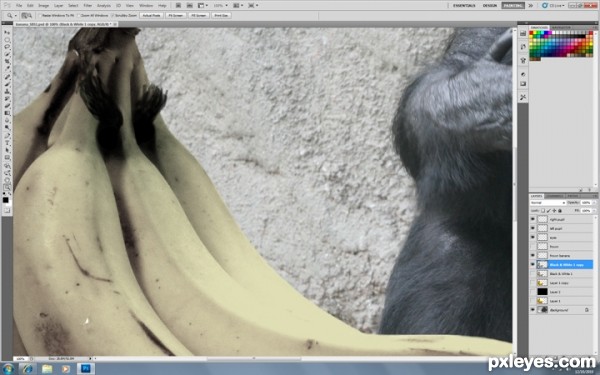Open Windows Start menu
Image resolution: width=600 pixels, height=375 pixels.
coord(8,369)
